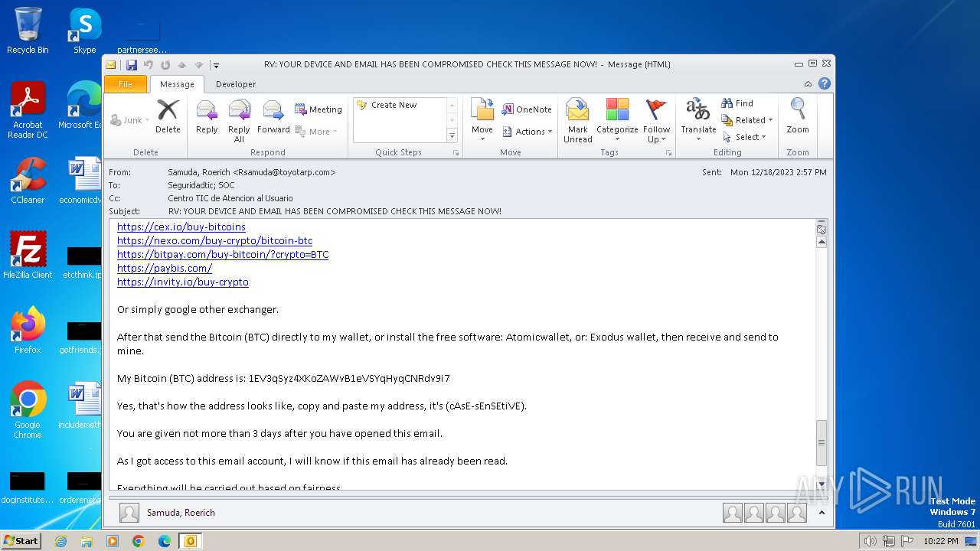Expand the Quick Steps gallery
The image size is (980, 551).
point(452,135)
